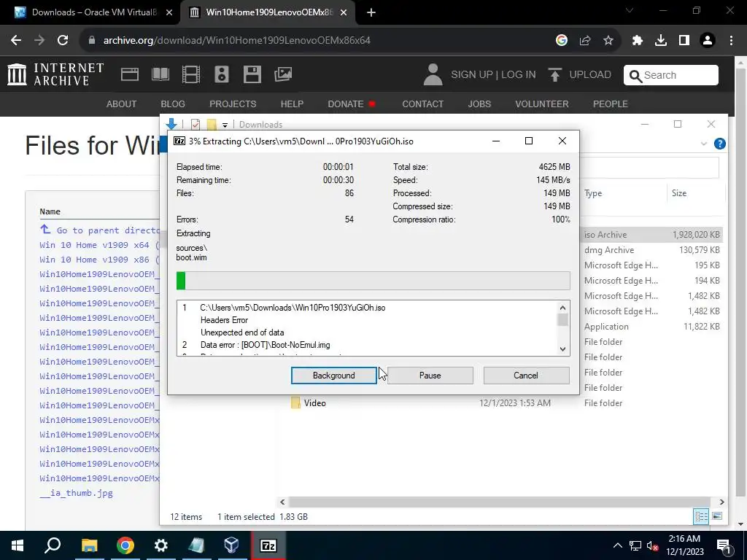Click 'Go to parent directory' link
The width and height of the screenshot is (747, 560).
[99, 230]
